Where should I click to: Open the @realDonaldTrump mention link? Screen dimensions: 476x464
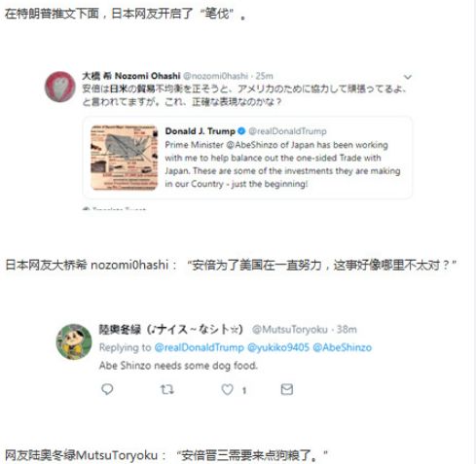pos(199,347)
